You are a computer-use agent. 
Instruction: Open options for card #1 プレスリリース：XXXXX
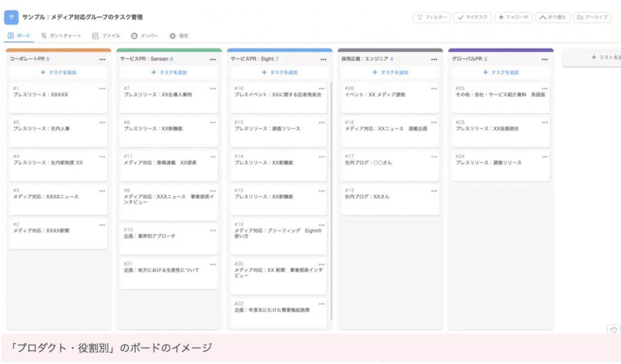(x=102, y=88)
